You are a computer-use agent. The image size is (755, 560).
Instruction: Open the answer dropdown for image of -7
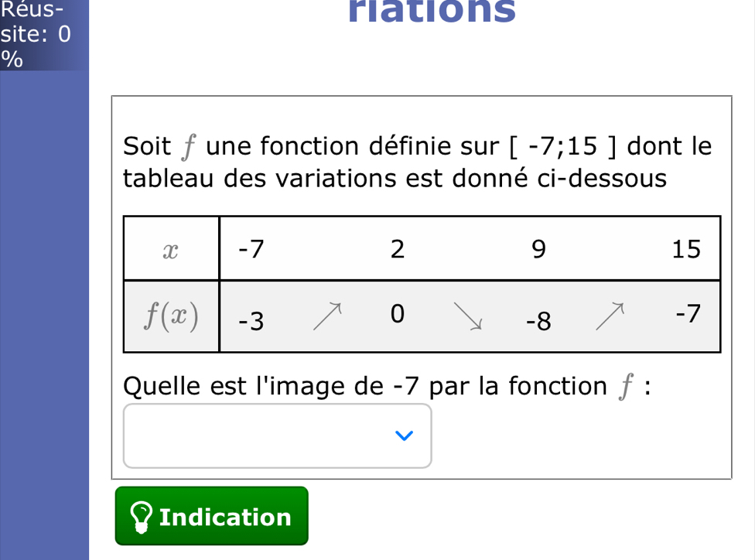278,435
